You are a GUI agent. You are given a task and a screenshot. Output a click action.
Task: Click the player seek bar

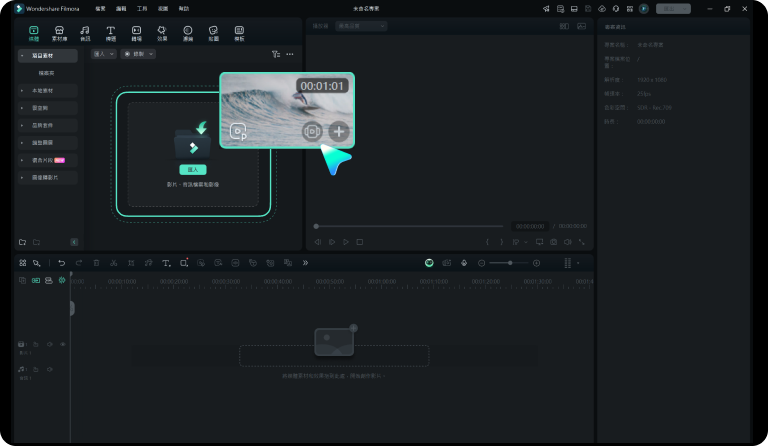(409, 226)
